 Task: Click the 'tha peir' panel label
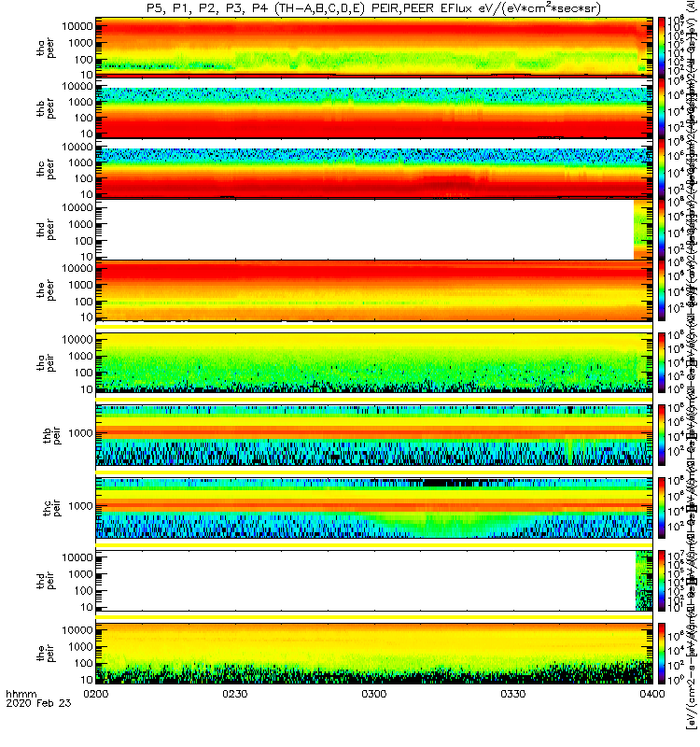(46, 362)
